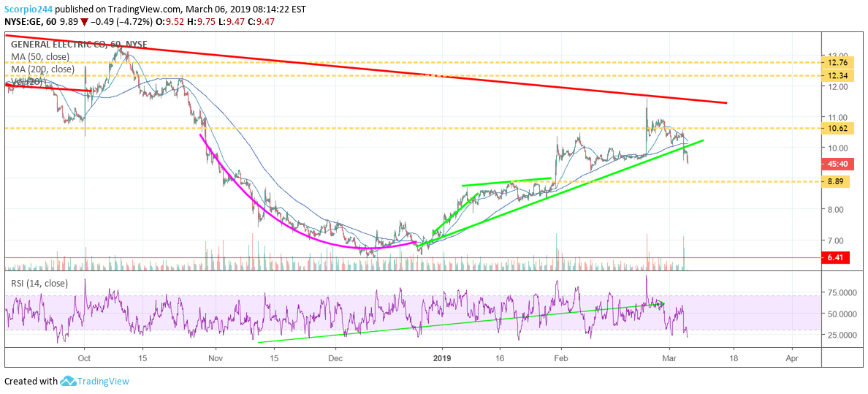Select the MA (200, close) indicator label

(42, 69)
